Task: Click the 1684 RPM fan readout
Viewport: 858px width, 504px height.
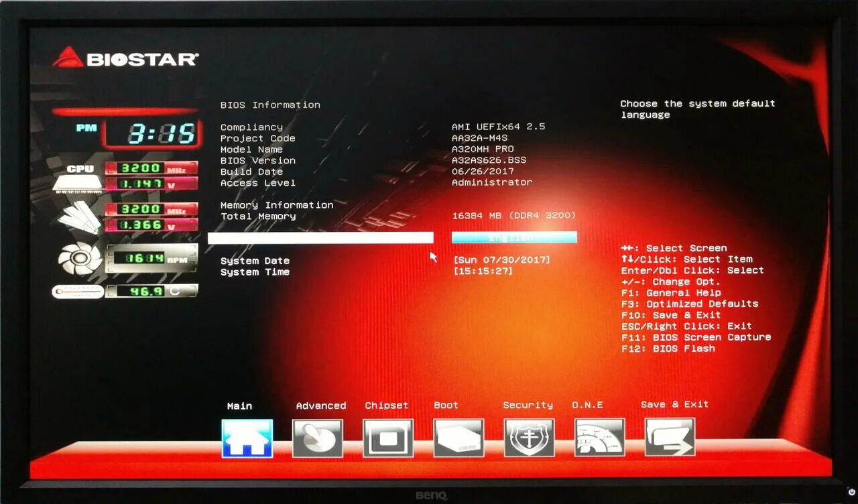Action: 151,258
